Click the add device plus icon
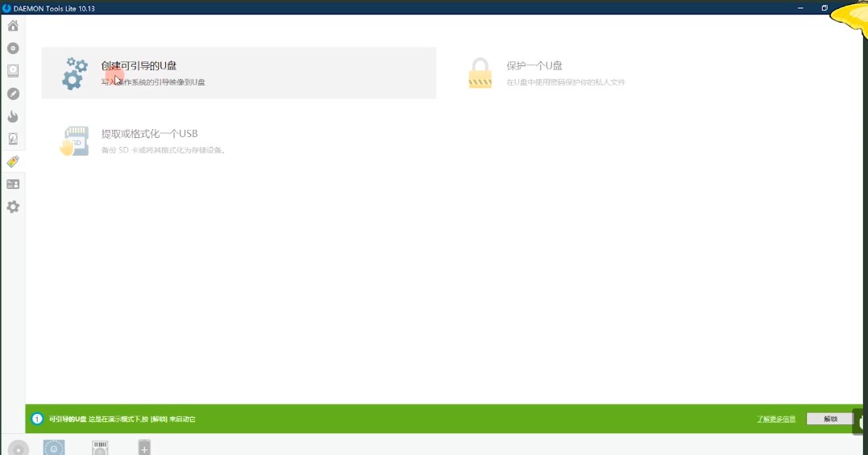 pyautogui.click(x=144, y=447)
